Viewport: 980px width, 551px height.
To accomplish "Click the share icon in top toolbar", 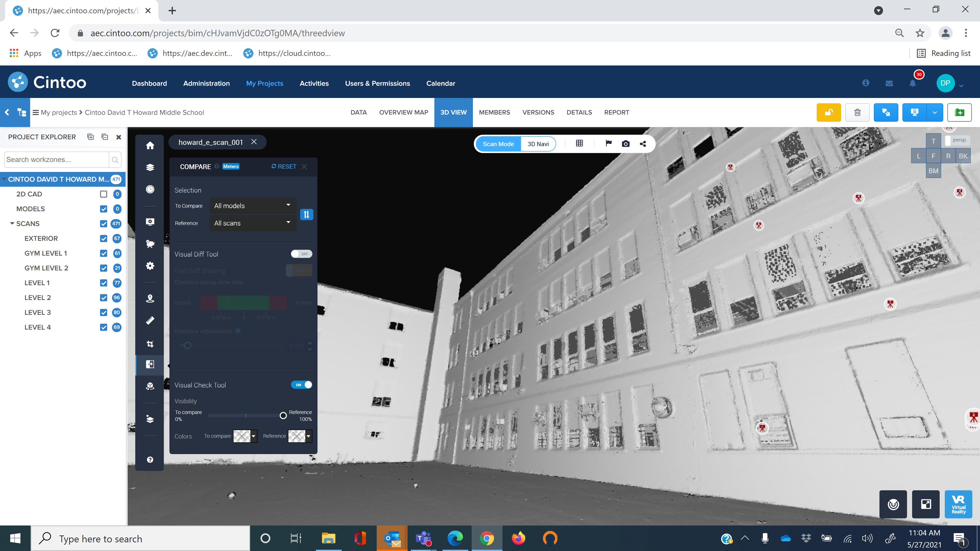I will coord(643,144).
